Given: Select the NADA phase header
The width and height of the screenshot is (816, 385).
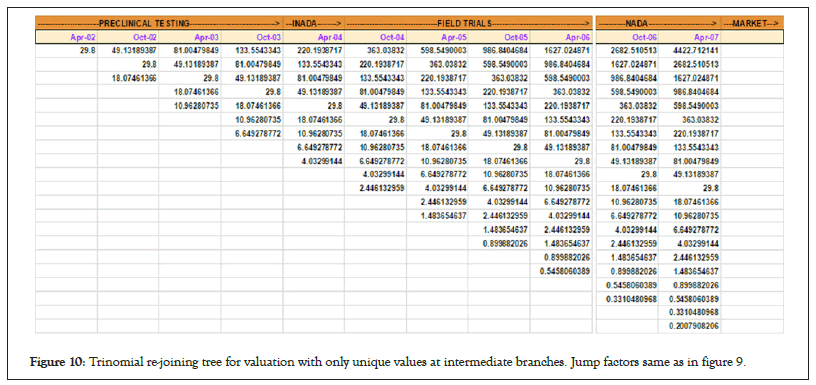Looking at the screenshot, I should coord(658,23).
